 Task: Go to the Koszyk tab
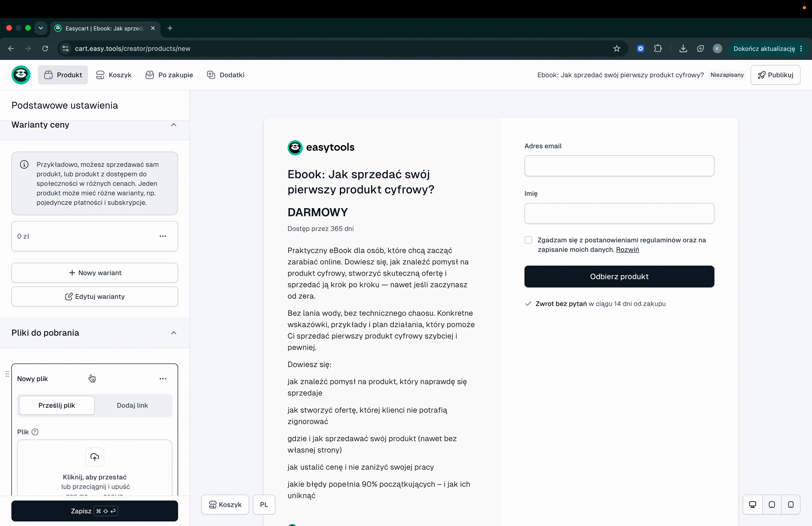click(x=114, y=75)
